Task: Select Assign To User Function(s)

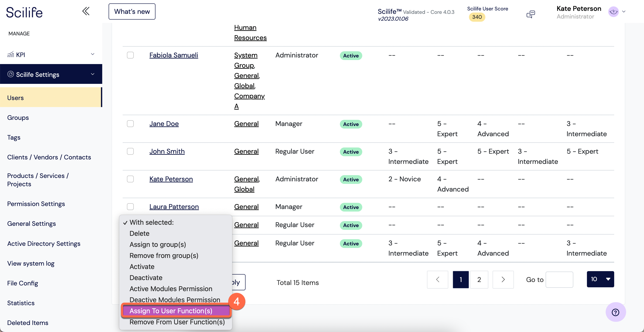Action: click(176, 311)
